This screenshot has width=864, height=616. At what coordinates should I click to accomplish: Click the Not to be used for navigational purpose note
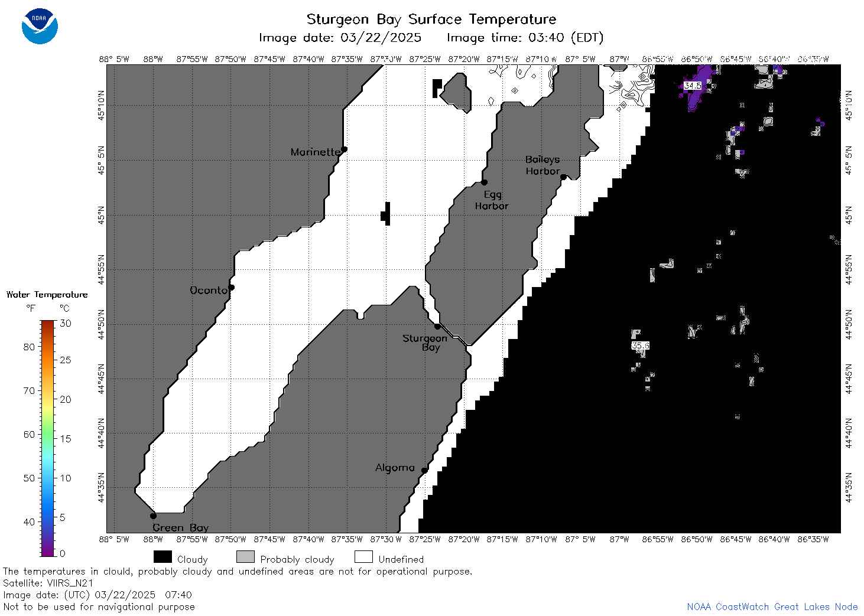pyautogui.click(x=99, y=607)
